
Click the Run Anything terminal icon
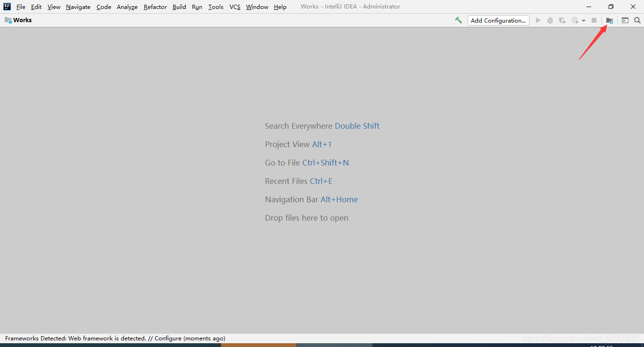pyautogui.click(x=625, y=20)
